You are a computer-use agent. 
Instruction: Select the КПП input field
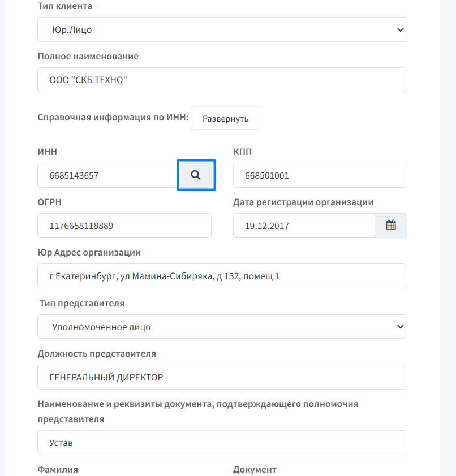(x=320, y=175)
